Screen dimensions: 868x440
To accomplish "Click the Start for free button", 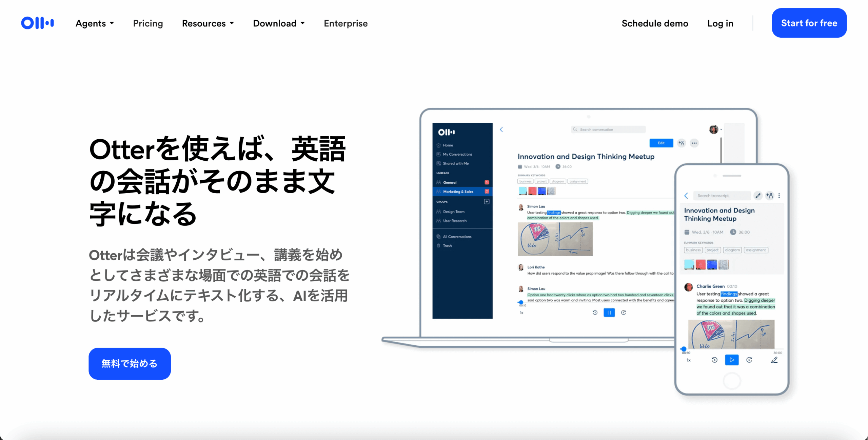I will 809,23.
